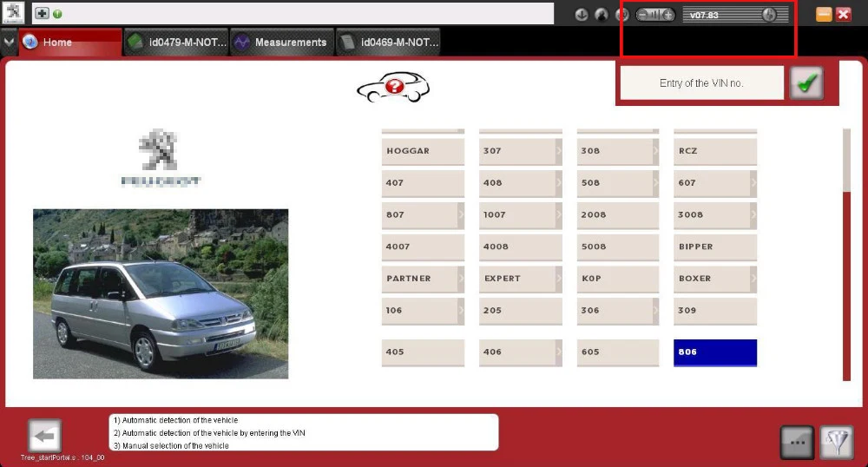Image resolution: width=868 pixels, height=467 pixels.
Task: Expand the PARTNER model arrow
Action: pos(461,280)
